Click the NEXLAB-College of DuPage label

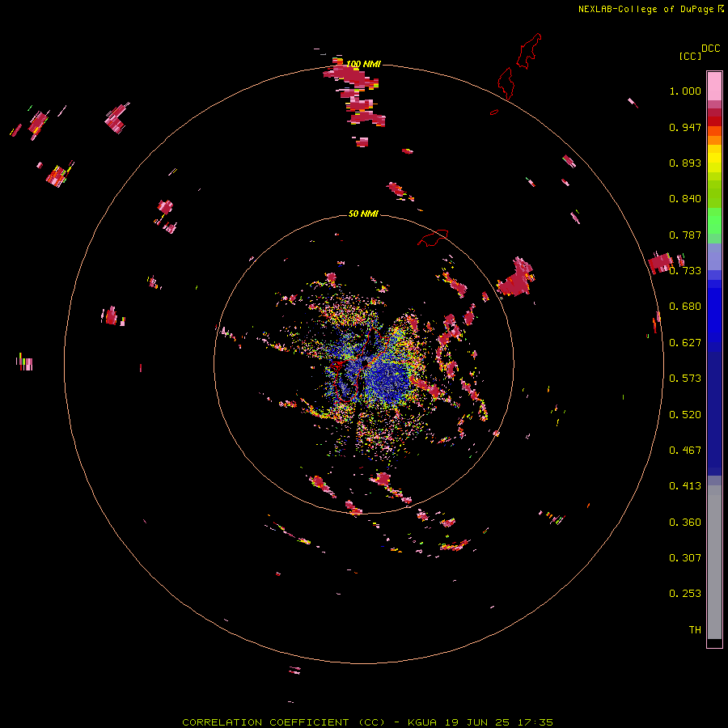tap(645, 9)
